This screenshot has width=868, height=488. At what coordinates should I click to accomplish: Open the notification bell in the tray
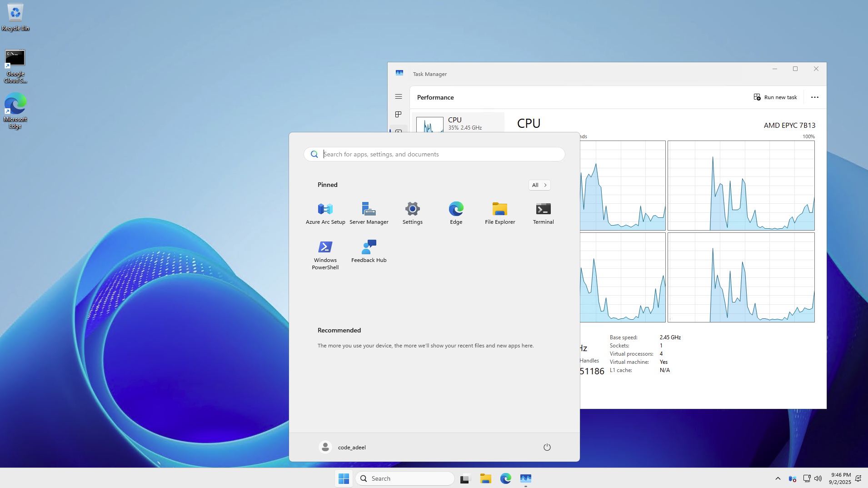tap(858, 478)
